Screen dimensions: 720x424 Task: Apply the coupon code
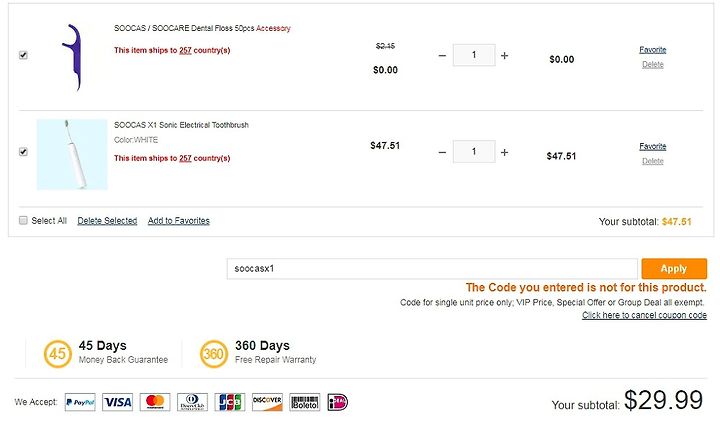(x=674, y=268)
